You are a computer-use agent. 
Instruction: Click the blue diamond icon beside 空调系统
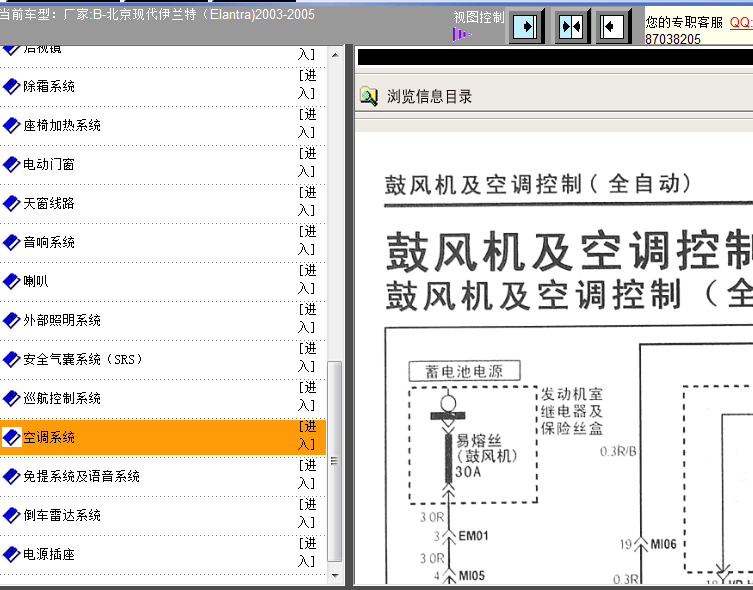12,437
